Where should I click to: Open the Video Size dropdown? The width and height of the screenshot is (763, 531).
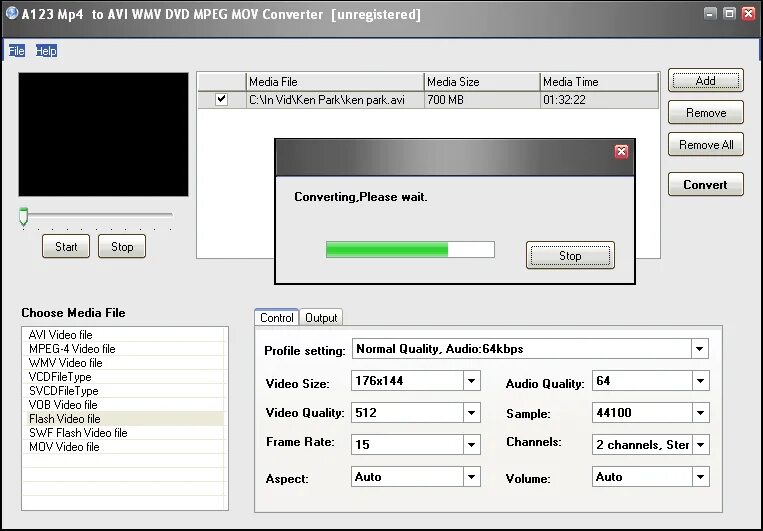(471, 381)
